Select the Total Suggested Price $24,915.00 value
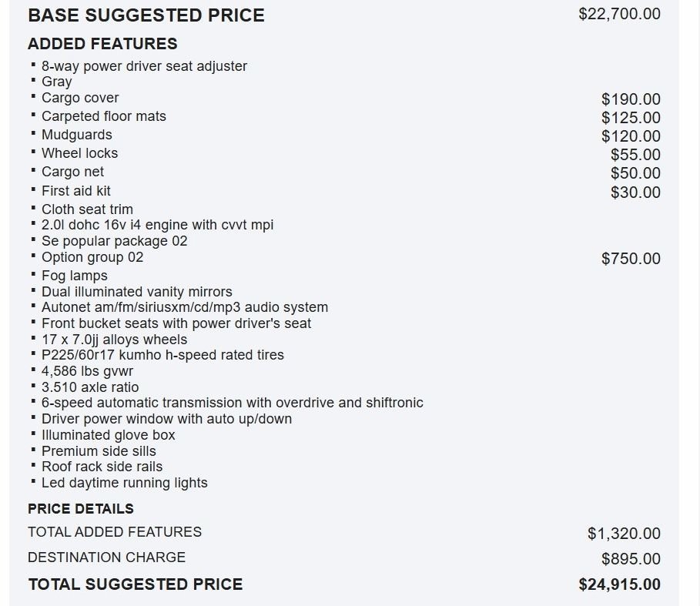Screen dimensions: 700x606 [x=620, y=584]
